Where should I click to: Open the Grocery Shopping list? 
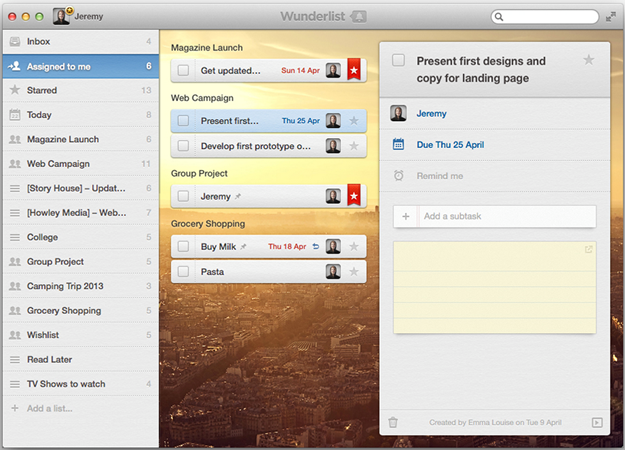pyautogui.click(x=64, y=311)
